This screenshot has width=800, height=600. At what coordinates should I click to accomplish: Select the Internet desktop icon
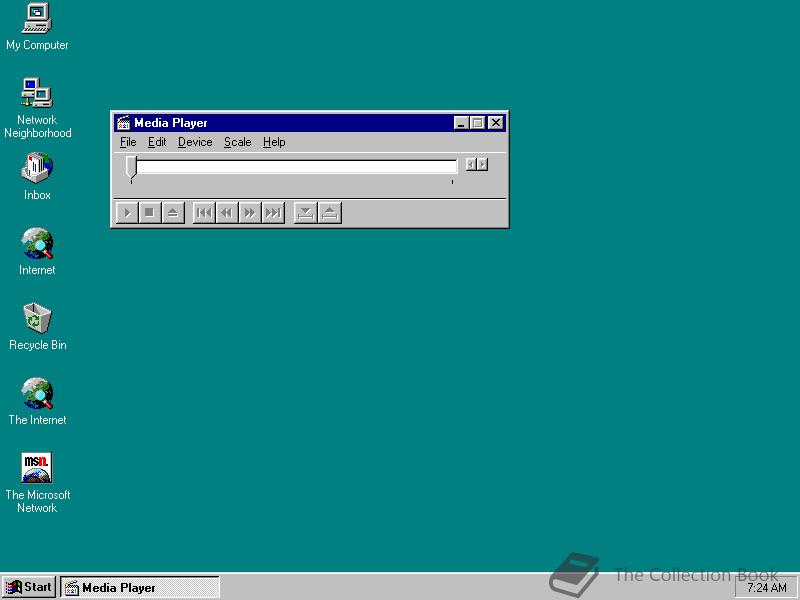[37, 251]
